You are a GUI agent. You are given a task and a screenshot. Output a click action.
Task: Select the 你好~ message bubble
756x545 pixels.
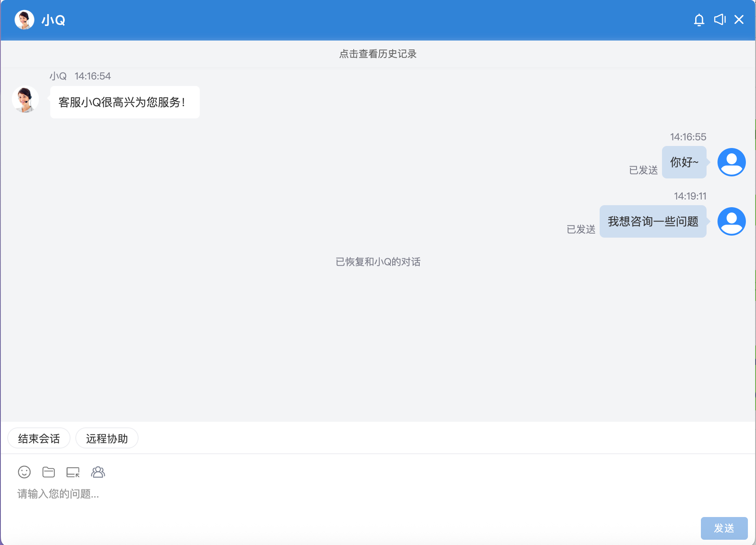[x=684, y=162]
